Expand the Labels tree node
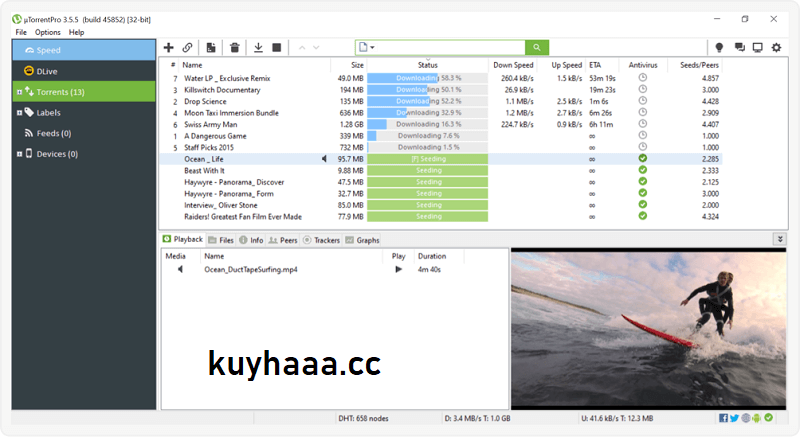 (19, 113)
